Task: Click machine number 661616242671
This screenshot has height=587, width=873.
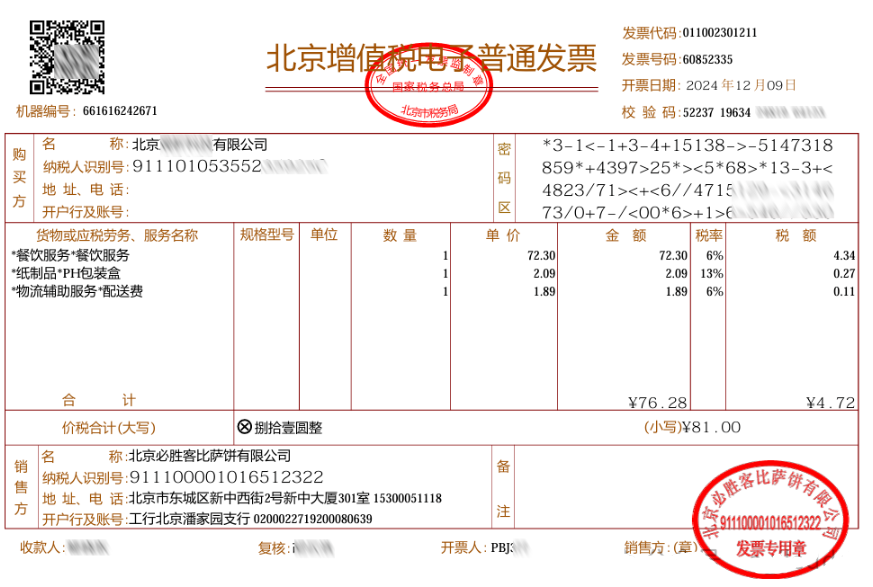Action: click(x=120, y=111)
